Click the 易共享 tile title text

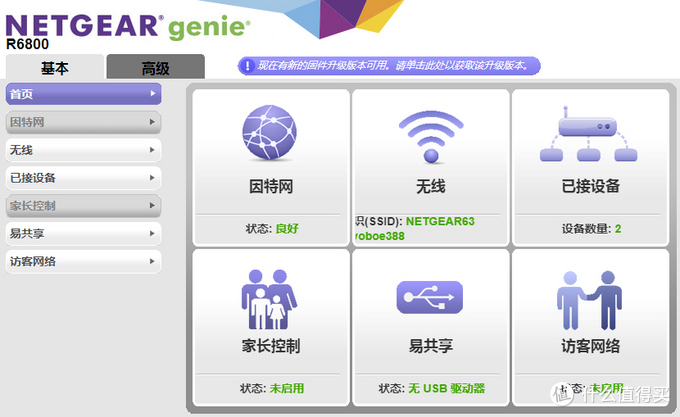tap(431, 346)
